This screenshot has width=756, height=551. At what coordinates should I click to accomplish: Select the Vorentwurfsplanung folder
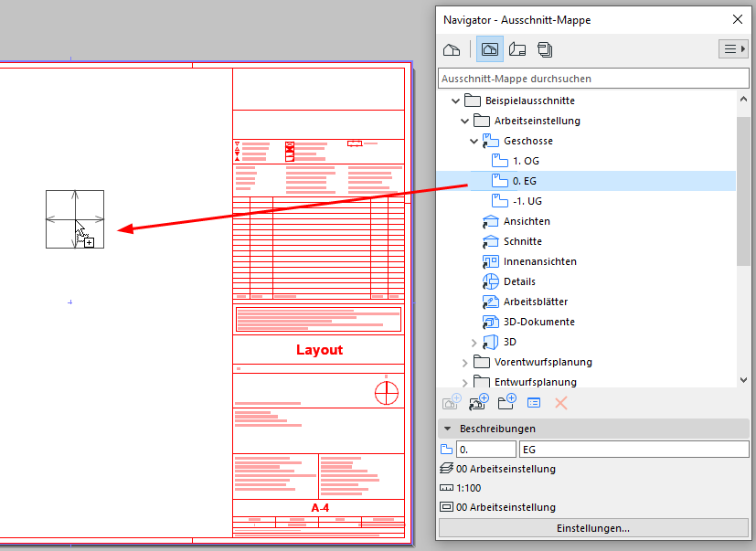pyautogui.click(x=543, y=363)
